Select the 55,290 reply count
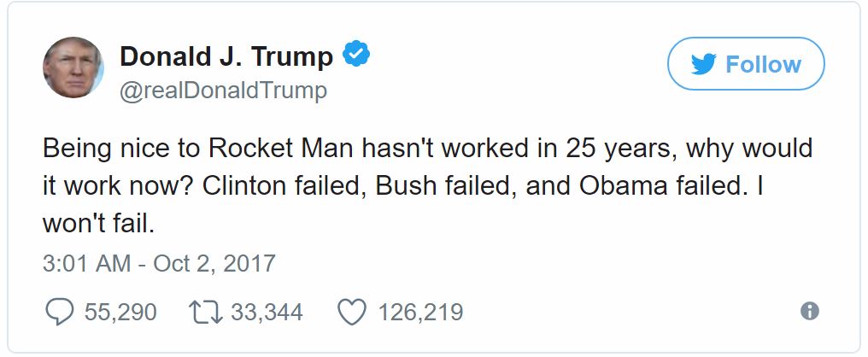The width and height of the screenshot is (868, 357). coord(120,313)
